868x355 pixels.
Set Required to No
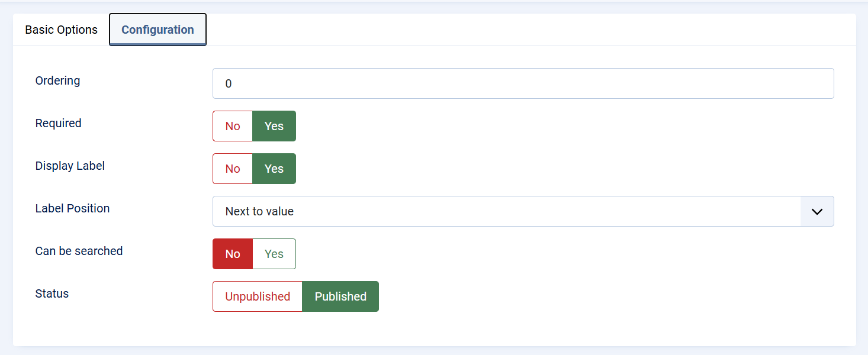pos(233,126)
